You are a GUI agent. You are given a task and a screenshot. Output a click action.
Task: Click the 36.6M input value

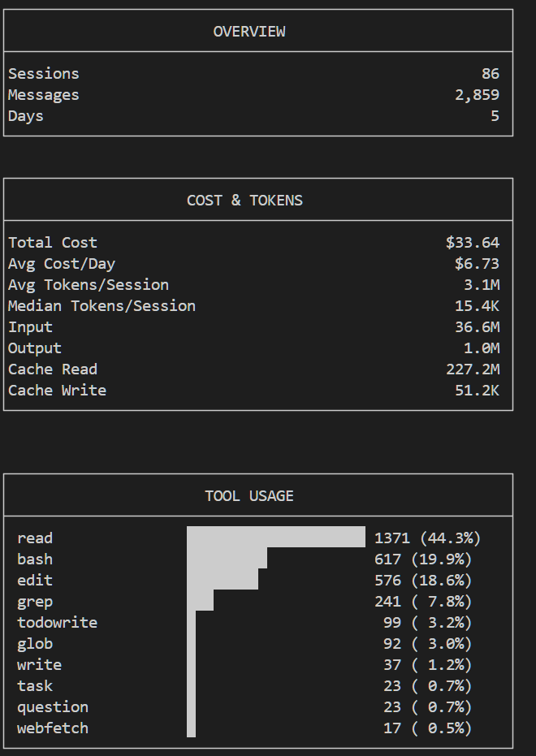point(478,327)
